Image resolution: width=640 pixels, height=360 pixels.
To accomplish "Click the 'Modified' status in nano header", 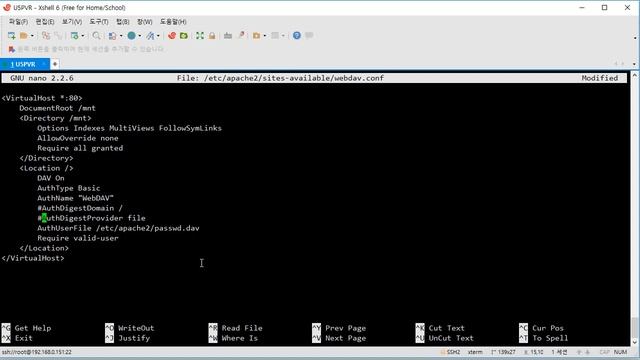I will pos(600,78).
